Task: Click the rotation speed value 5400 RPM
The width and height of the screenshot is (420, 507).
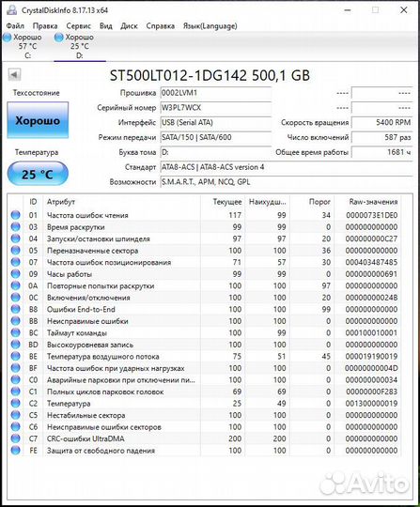Action: (x=382, y=123)
